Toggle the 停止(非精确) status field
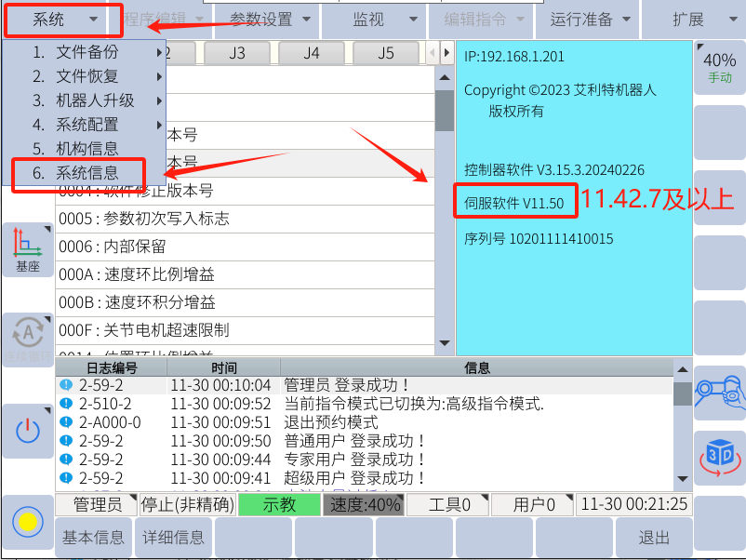Viewport: 746px width, 560px height. (x=186, y=504)
